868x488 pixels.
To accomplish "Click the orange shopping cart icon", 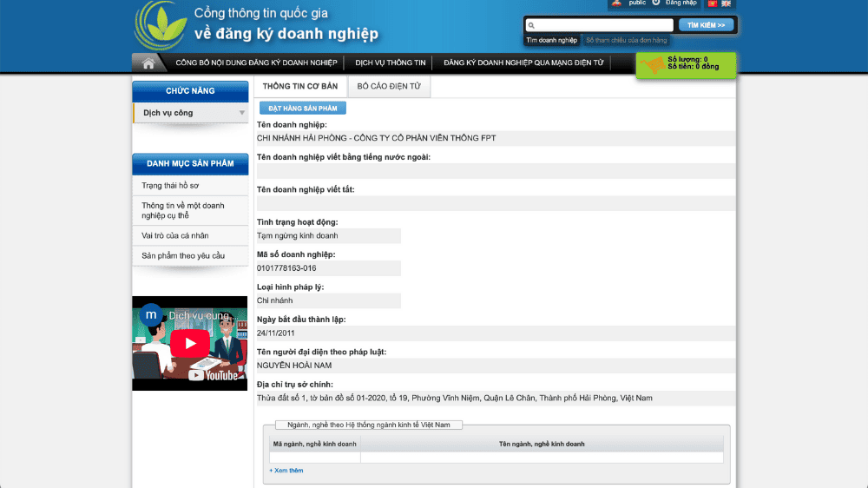I will (x=652, y=64).
